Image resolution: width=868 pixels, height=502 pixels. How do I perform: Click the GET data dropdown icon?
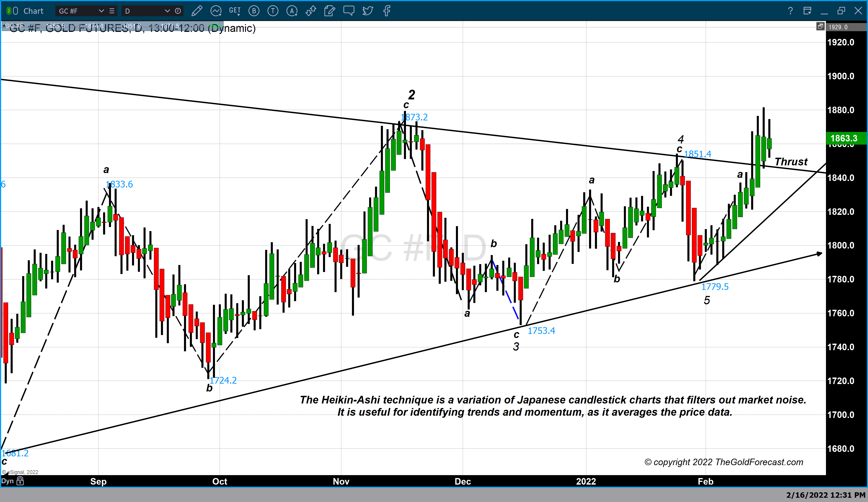[x=235, y=11]
